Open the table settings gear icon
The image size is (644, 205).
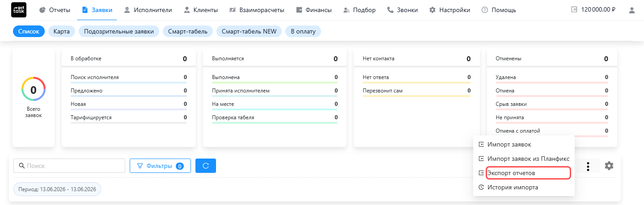[609, 166]
